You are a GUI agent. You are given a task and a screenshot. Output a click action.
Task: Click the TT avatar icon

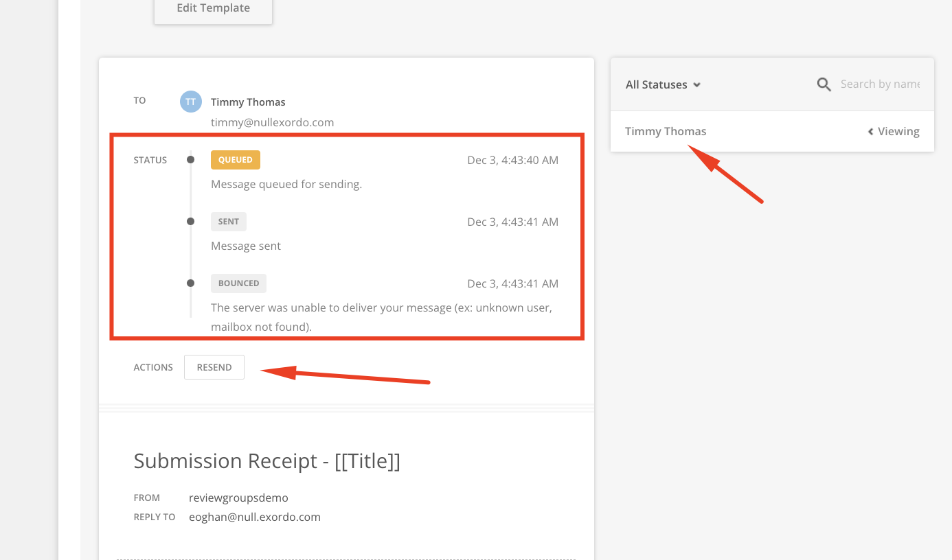click(x=191, y=102)
